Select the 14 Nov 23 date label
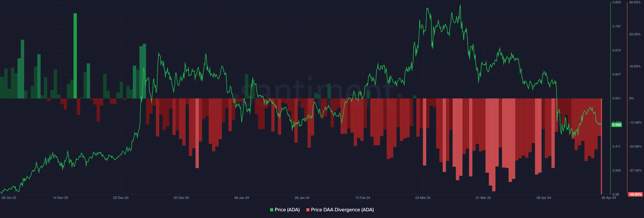The width and height of the screenshot is (644, 218). click(60, 198)
